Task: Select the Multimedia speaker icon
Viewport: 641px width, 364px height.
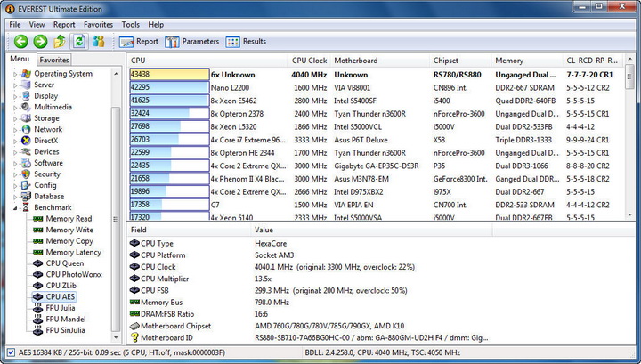Action: tap(26, 107)
